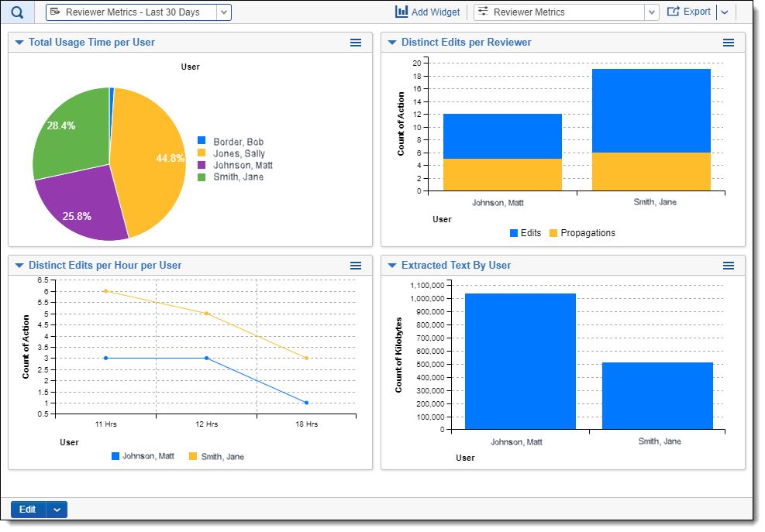Viewport: 765px width, 532px height.
Task: Open Extracted Text By User widget menu
Action: [729, 266]
